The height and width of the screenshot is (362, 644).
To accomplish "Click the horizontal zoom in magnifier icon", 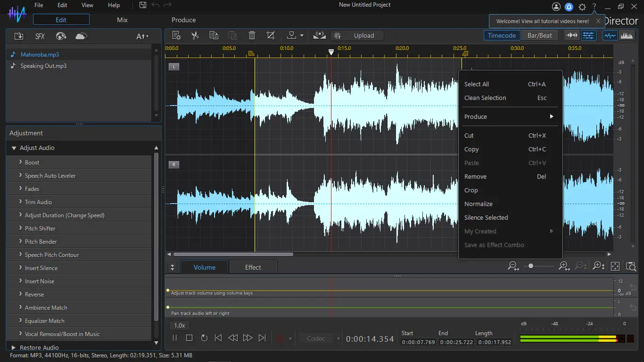I will (564, 266).
